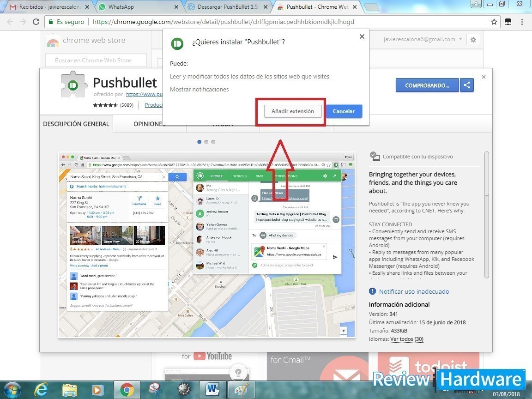This screenshot has width=532, height=399.
Task: Switch to the WhatsApp browser tab
Action: coord(139,7)
